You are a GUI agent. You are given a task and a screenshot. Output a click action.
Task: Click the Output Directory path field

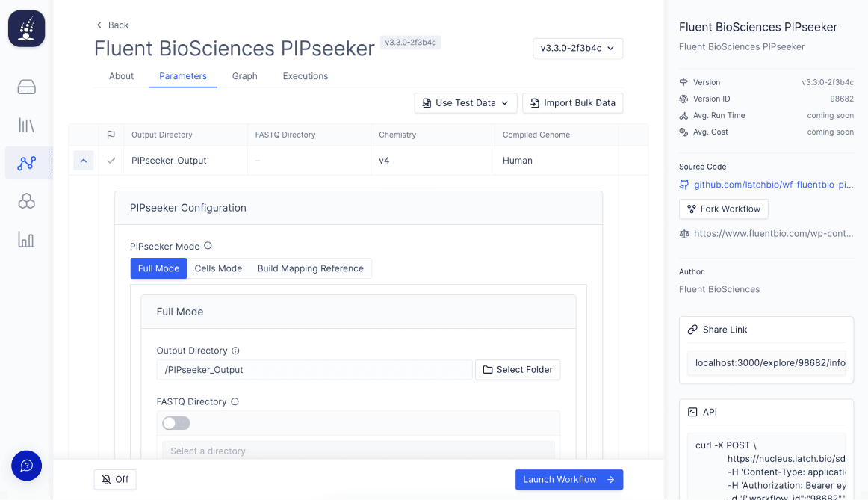(314, 370)
